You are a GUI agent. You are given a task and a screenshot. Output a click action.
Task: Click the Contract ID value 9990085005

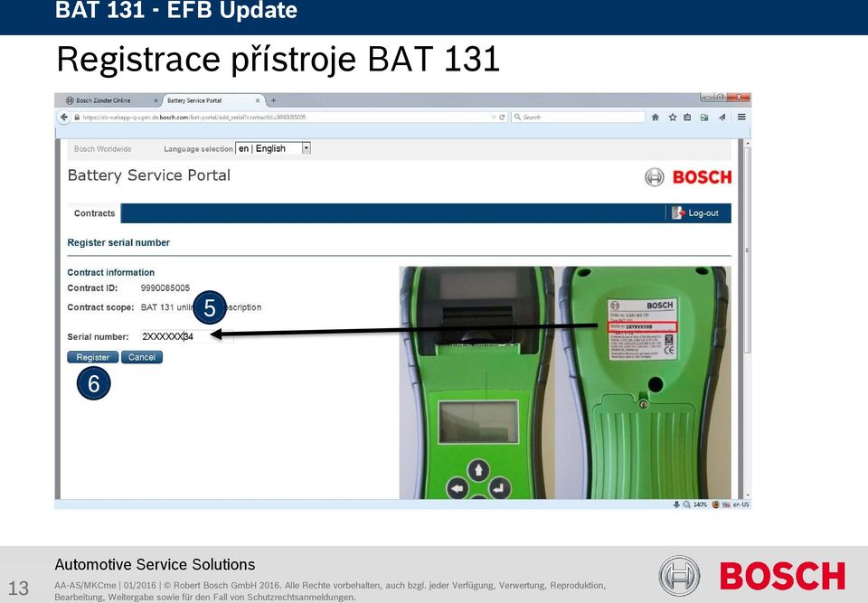165,287
